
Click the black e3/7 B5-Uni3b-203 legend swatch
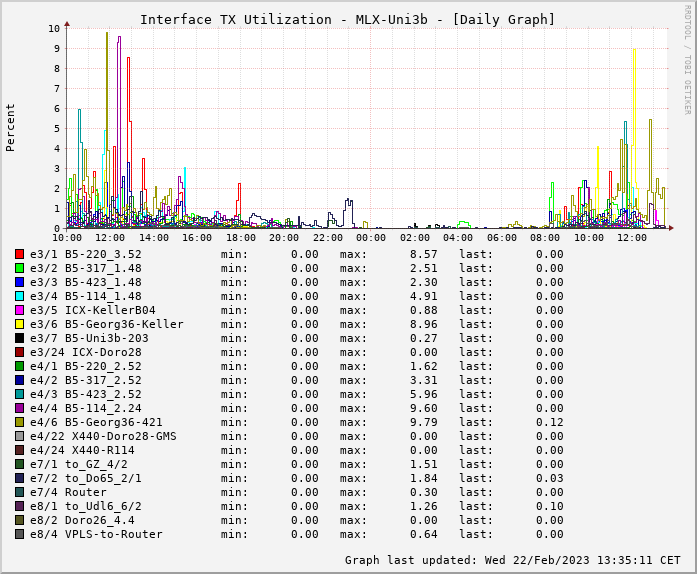coord(19,338)
